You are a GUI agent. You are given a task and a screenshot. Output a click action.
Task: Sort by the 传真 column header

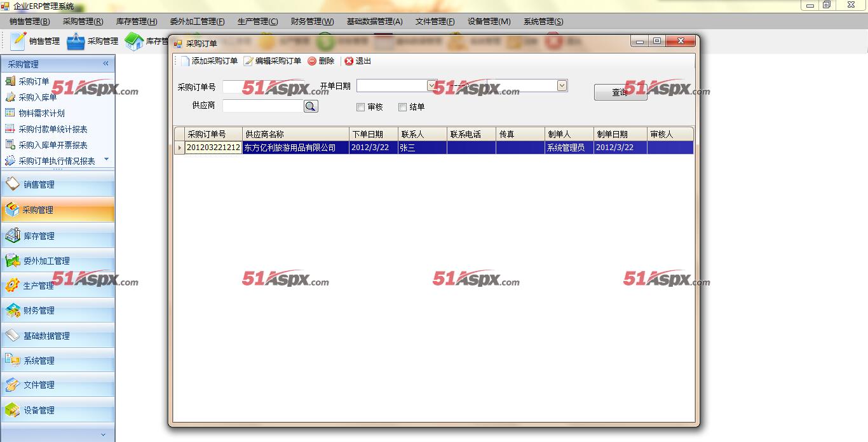click(x=520, y=134)
